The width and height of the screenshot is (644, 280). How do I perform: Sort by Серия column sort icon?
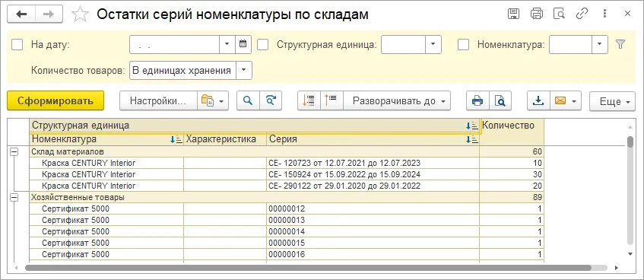(472, 139)
